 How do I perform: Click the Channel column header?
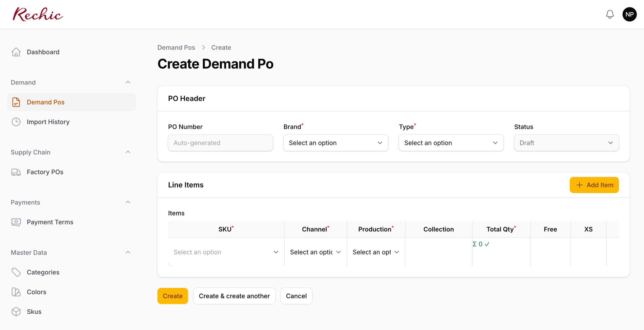click(x=316, y=229)
